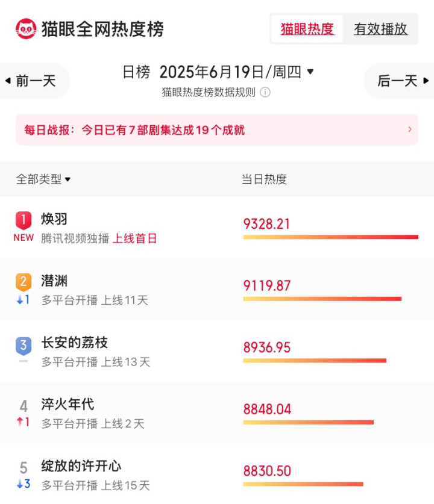Go to 前一天 previous day
The width and height of the screenshot is (434, 504).
[31, 81]
